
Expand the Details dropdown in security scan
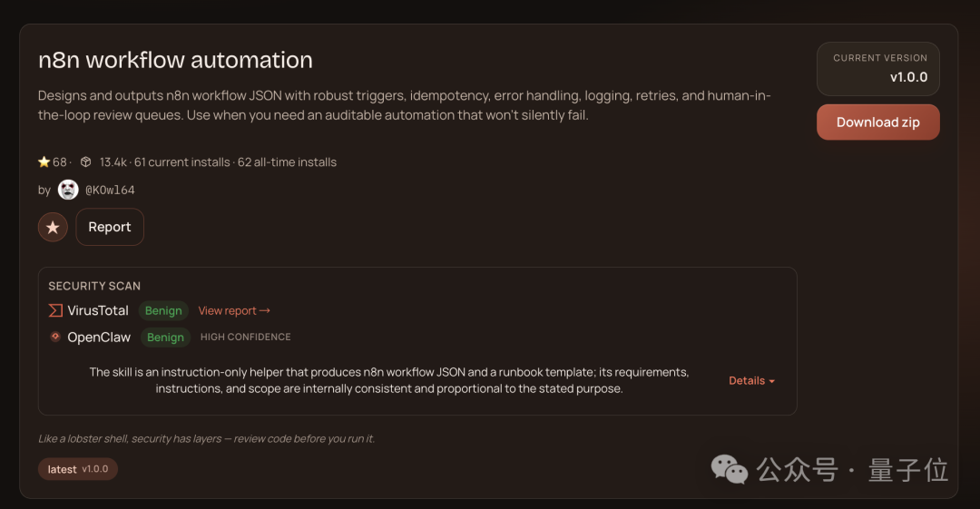pyautogui.click(x=751, y=381)
